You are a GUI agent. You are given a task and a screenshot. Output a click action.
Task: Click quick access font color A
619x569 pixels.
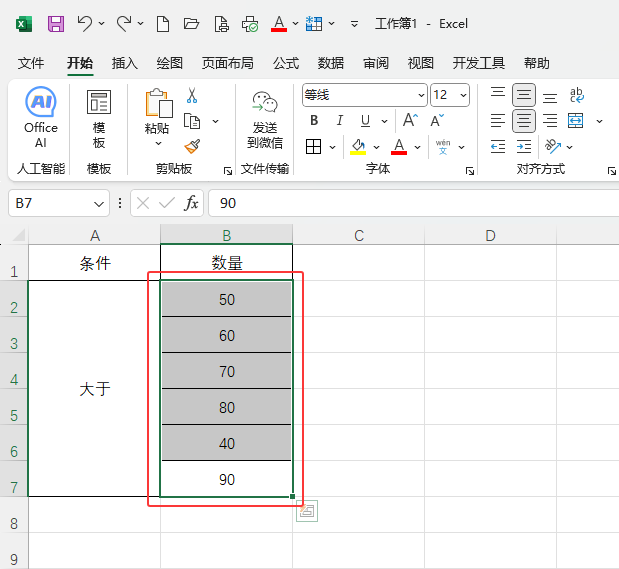[x=279, y=24]
